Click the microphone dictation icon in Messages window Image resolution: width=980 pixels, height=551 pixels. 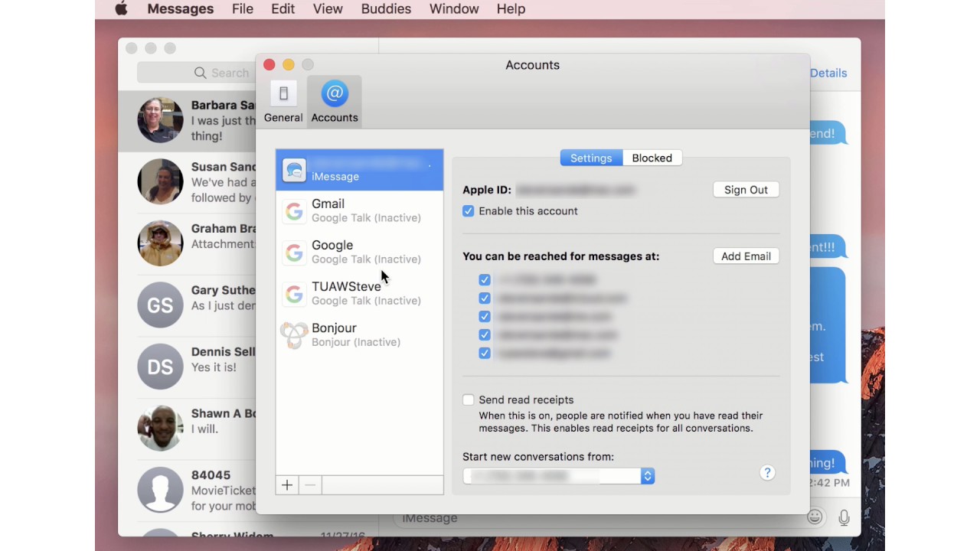pyautogui.click(x=844, y=518)
